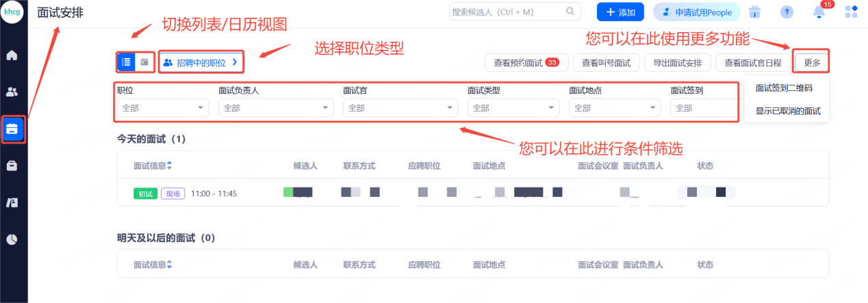Open the notification bell with 15 badge
868x303 pixels.
(819, 12)
